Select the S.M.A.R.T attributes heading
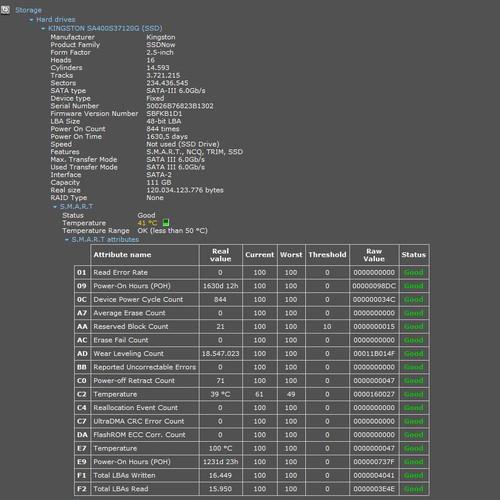 (x=105, y=240)
